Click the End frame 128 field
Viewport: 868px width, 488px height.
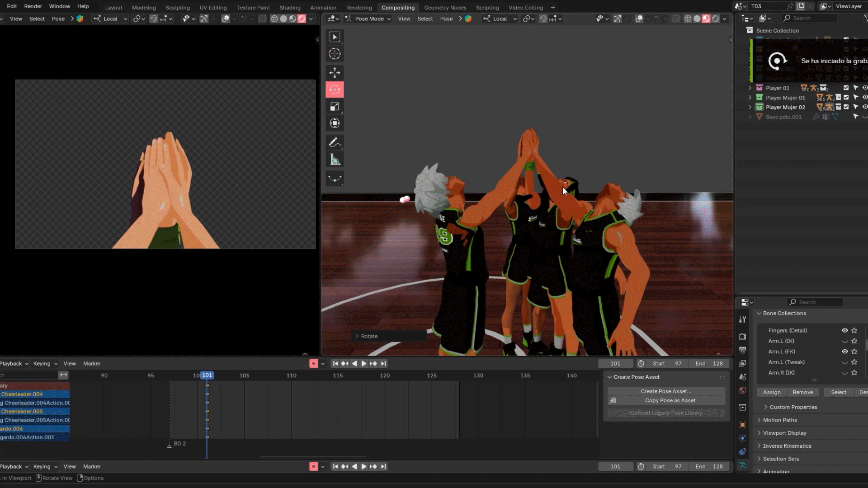[709, 363]
